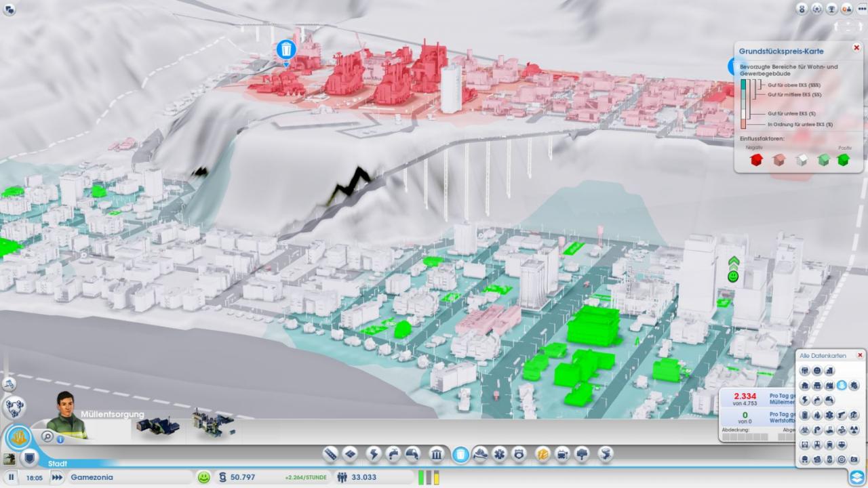
Task: Click the game clock showing 18:05
Action: coord(34,477)
